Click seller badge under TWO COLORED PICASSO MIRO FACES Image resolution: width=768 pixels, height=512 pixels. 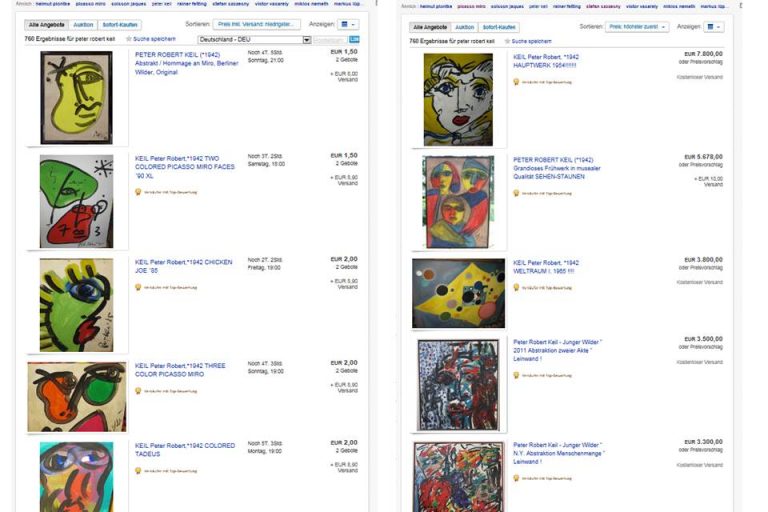click(138, 192)
